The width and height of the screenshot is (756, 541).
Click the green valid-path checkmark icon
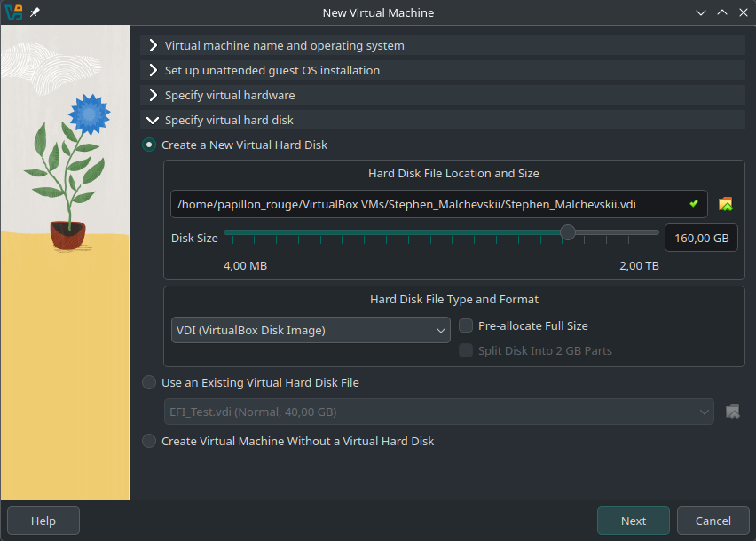coord(694,204)
